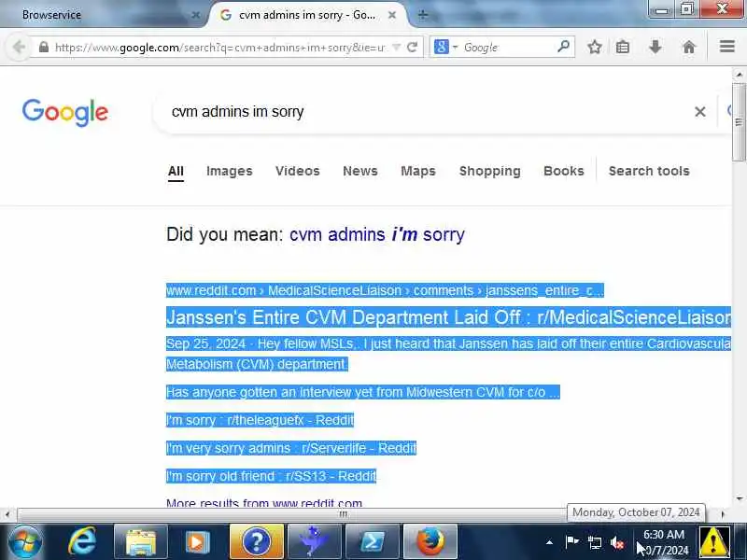
Task: Show hidden tray icons arrow
Action: point(549,542)
